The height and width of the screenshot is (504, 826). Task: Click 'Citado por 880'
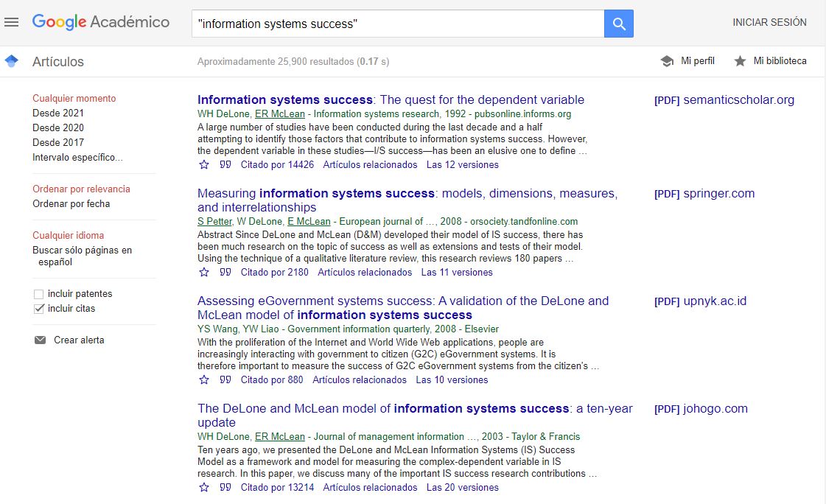[272, 379]
